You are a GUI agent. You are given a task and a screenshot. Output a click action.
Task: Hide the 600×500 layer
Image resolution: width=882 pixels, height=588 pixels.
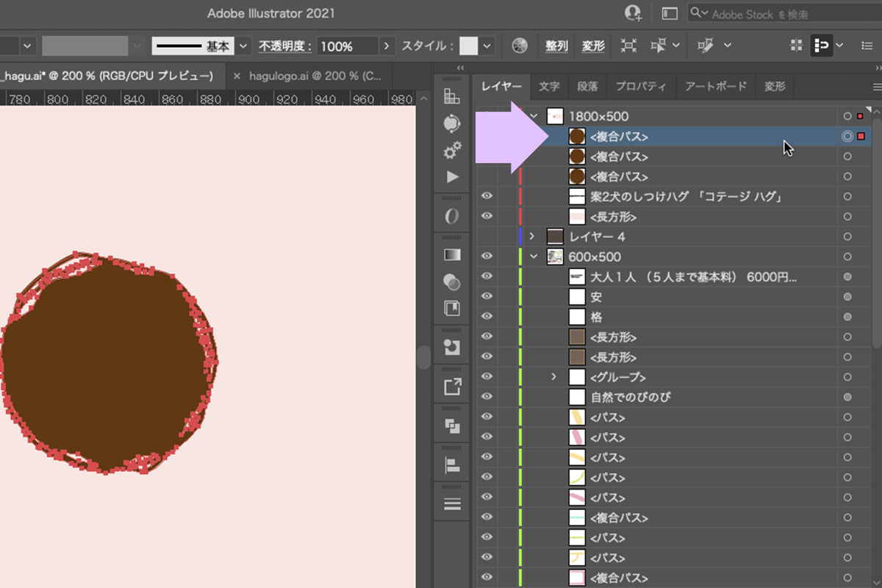pyautogui.click(x=487, y=257)
